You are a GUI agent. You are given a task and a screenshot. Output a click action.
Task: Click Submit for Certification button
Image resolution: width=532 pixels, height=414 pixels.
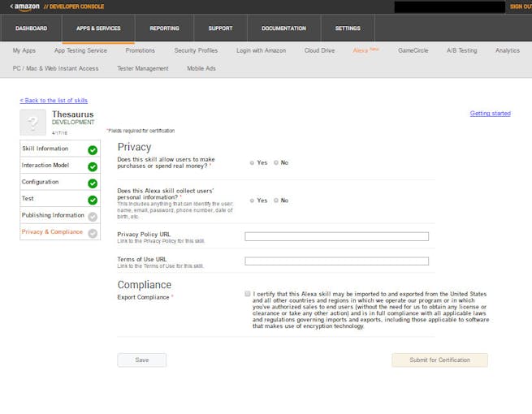click(439, 360)
